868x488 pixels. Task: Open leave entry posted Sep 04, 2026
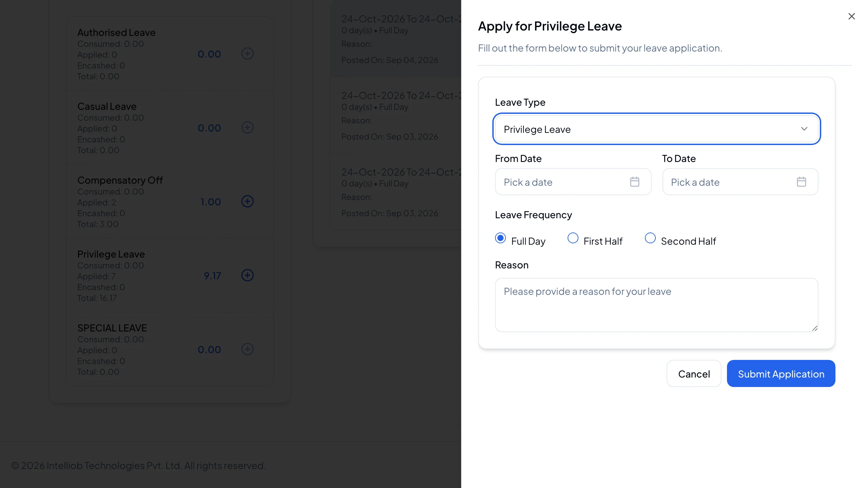click(x=396, y=39)
